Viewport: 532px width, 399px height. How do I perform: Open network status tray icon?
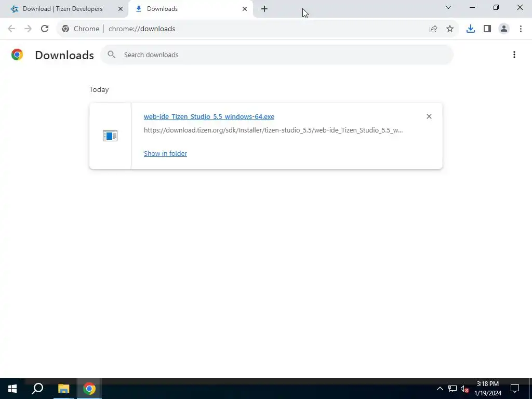point(453,389)
